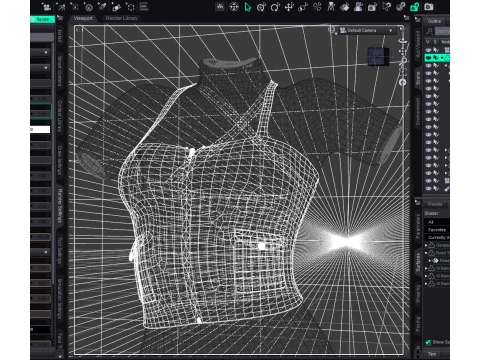Open the Surfaces side tab
The width and height of the screenshot is (480, 360).
click(x=418, y=262)
